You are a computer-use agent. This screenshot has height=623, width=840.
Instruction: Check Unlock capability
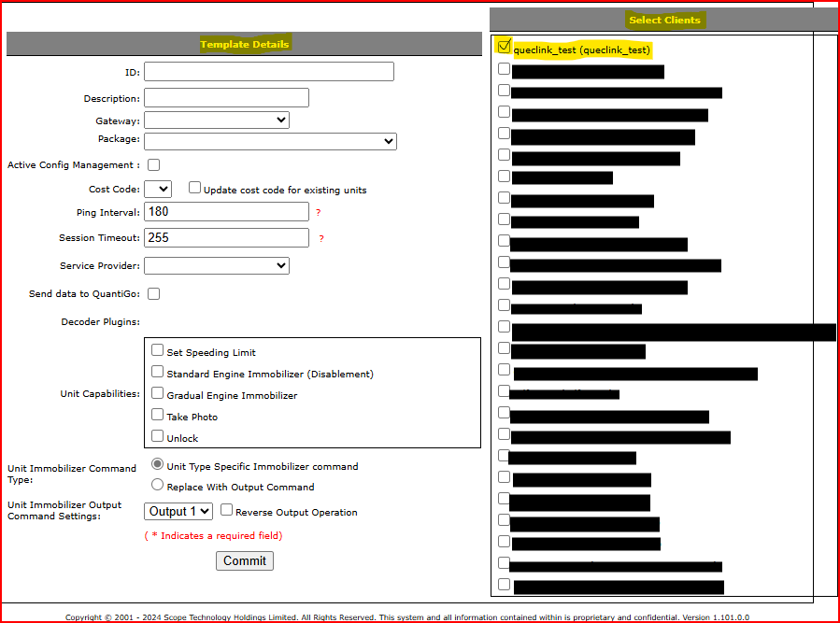coord(158,436)
